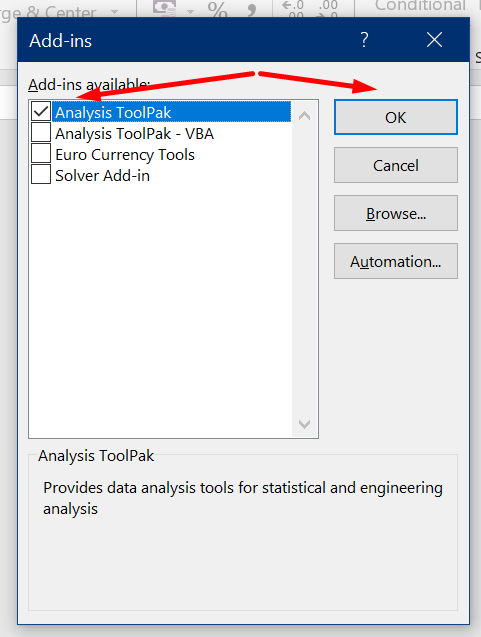Viewport: 481px width, 637px height.
Task: Enable the Analysis ToolPak - VBA checkbox
Action: 41,132
